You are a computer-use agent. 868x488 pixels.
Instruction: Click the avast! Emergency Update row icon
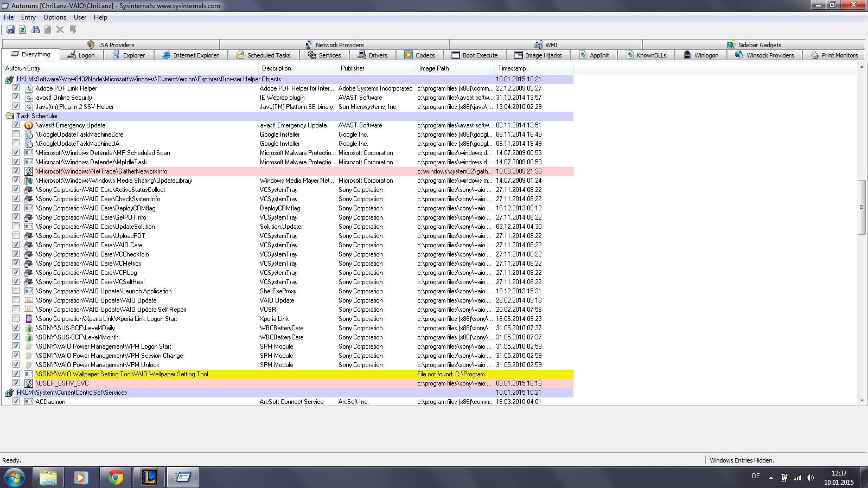[x=29, y=125]
